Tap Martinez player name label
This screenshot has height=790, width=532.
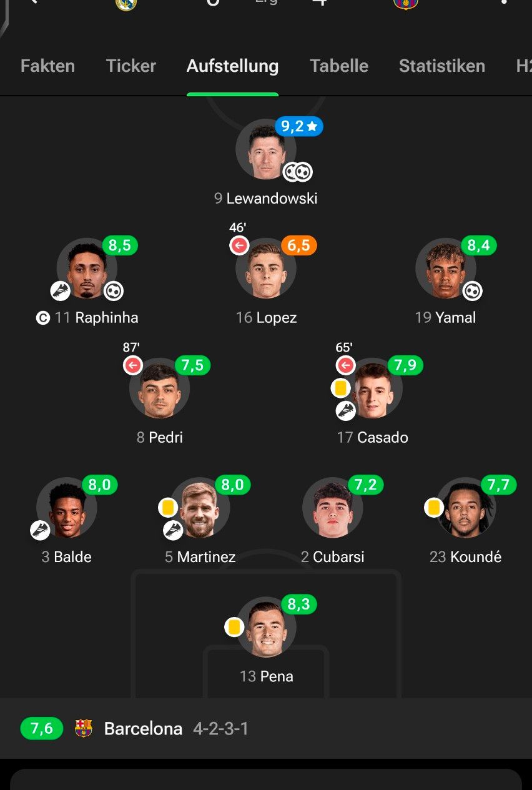(206, 557)
